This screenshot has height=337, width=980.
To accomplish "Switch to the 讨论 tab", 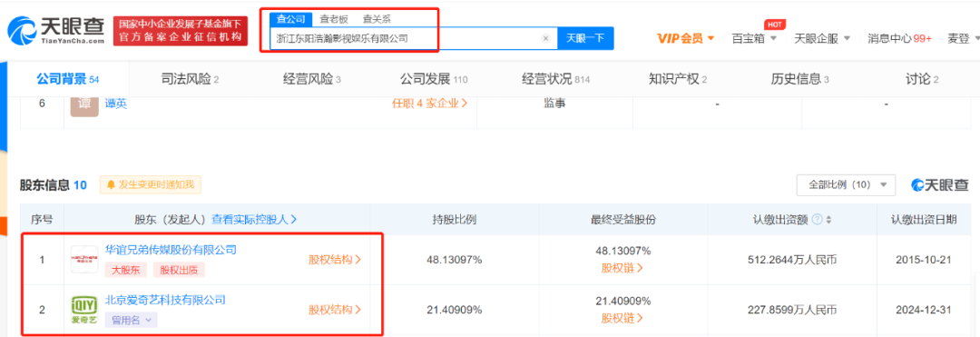I will click(922, 79).
